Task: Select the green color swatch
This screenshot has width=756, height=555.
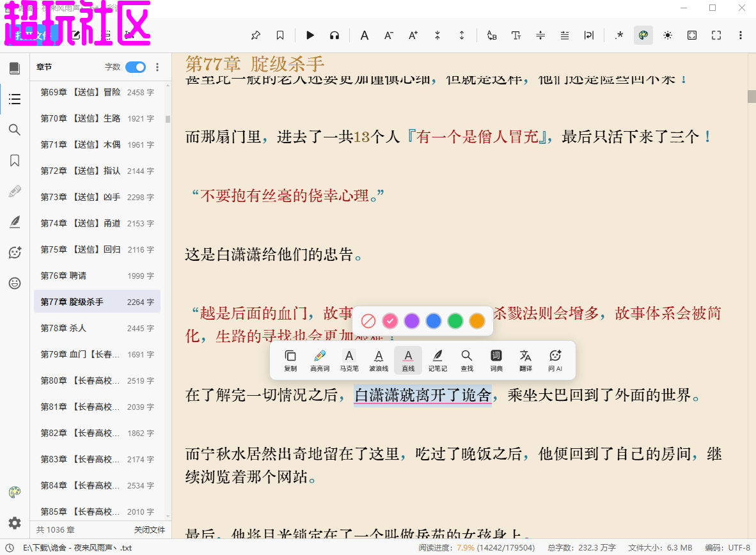Action: 455,320
